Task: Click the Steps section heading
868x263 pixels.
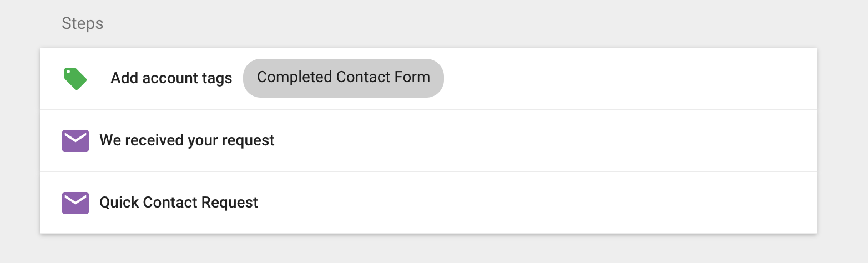Action: (82, 23)
